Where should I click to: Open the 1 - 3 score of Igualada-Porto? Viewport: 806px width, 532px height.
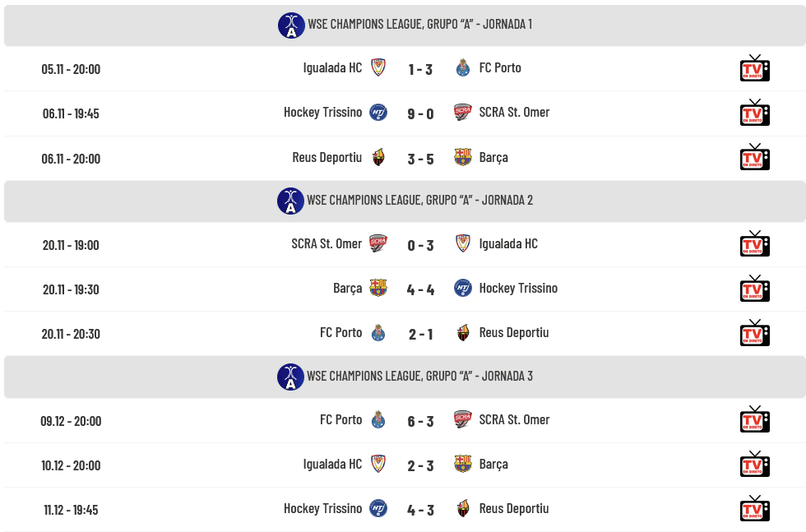(x=420, y=69)
